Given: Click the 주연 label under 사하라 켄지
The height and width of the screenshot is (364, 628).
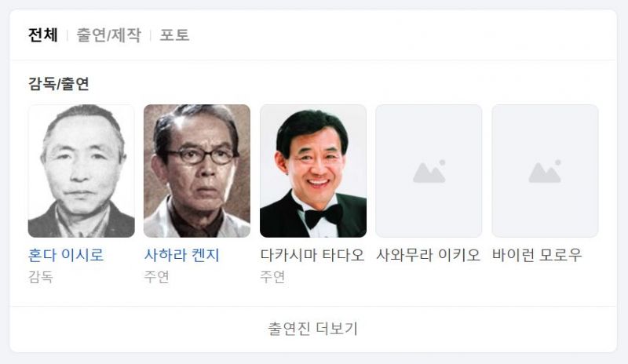Looking at the screenshot, I should 156,277.
